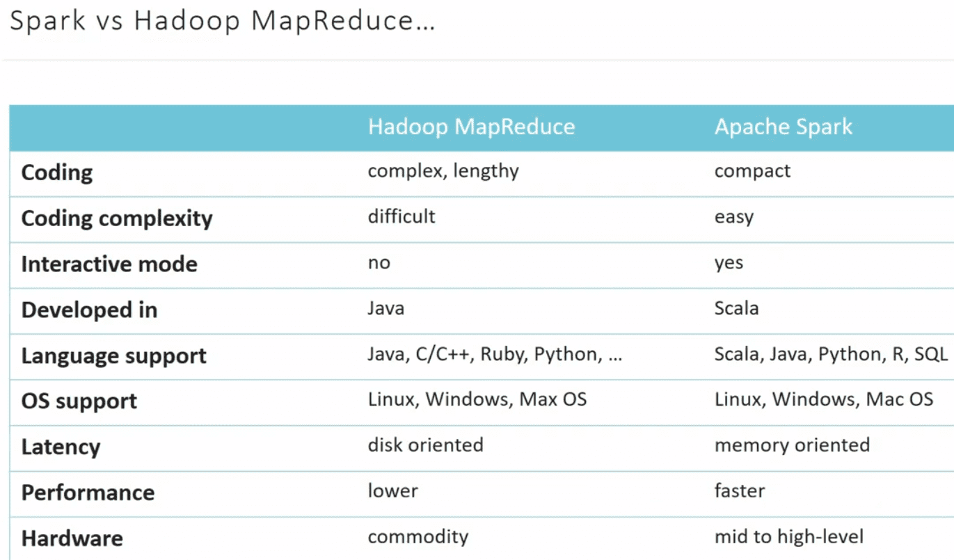Select the 'faster' Performance cell
954x560 pixels.
(x=740, y=491)
